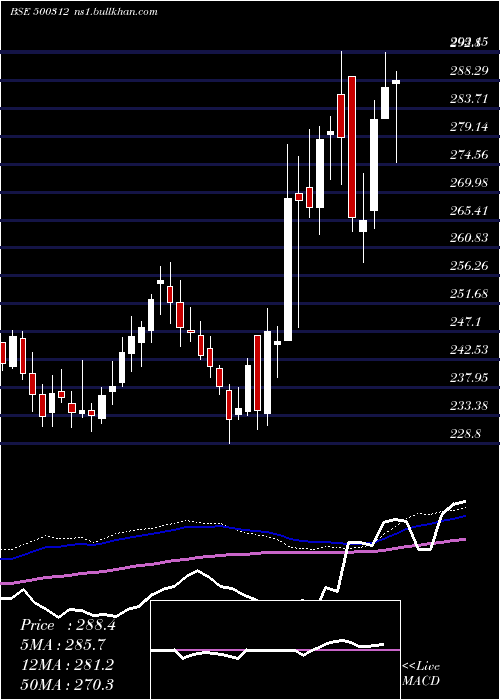Click the 228.8 price axis label
This screenshot has height=700, width=500.
pyautogui.click(x=466, y=433)
